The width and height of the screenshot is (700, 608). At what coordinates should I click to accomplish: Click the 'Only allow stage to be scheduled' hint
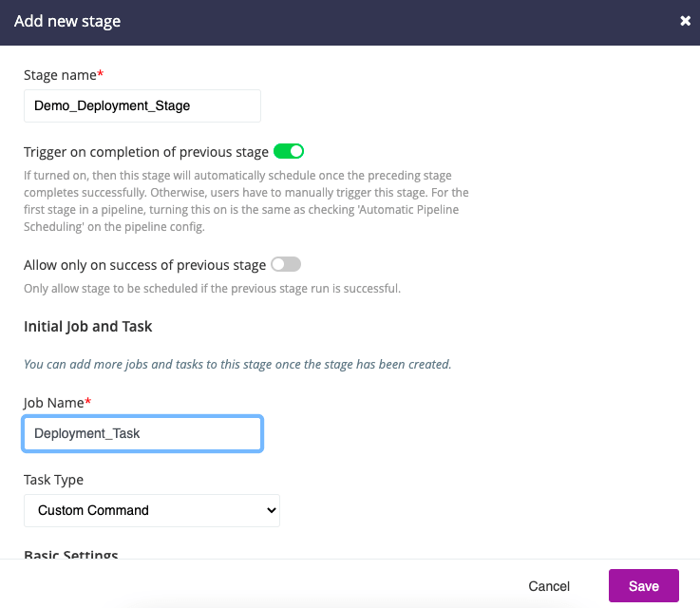[x=212, y=289]
